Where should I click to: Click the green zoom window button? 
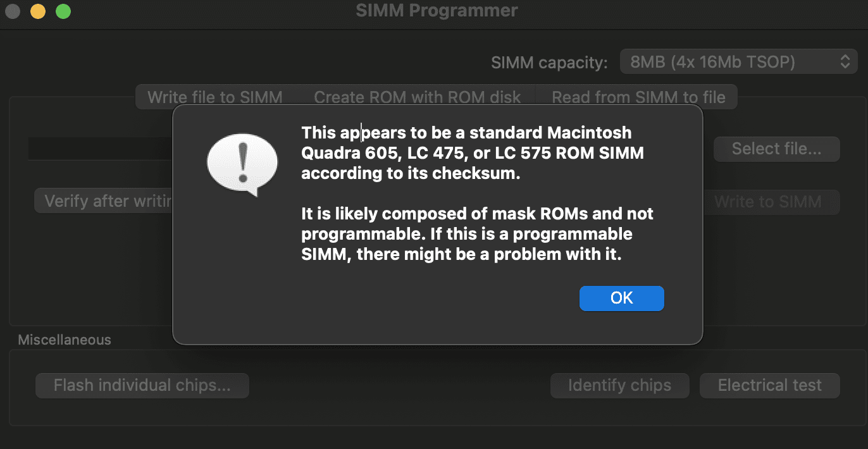pyautogui.click(x=63, y=11)
